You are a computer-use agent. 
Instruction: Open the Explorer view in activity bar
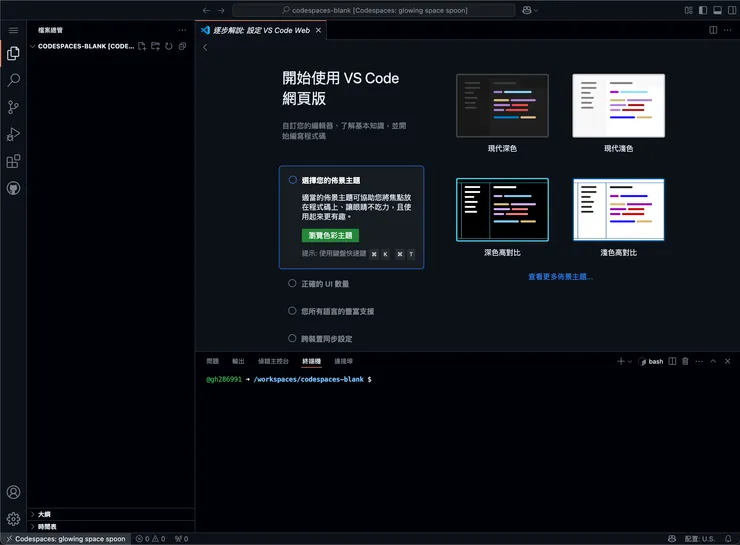[x=13, y=53]
